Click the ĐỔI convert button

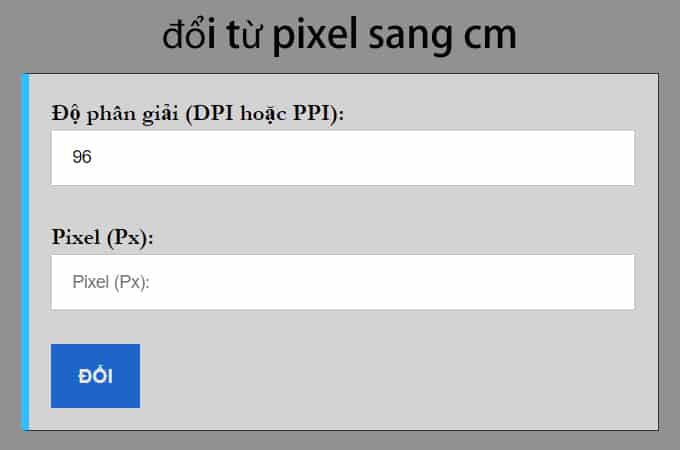95,376
